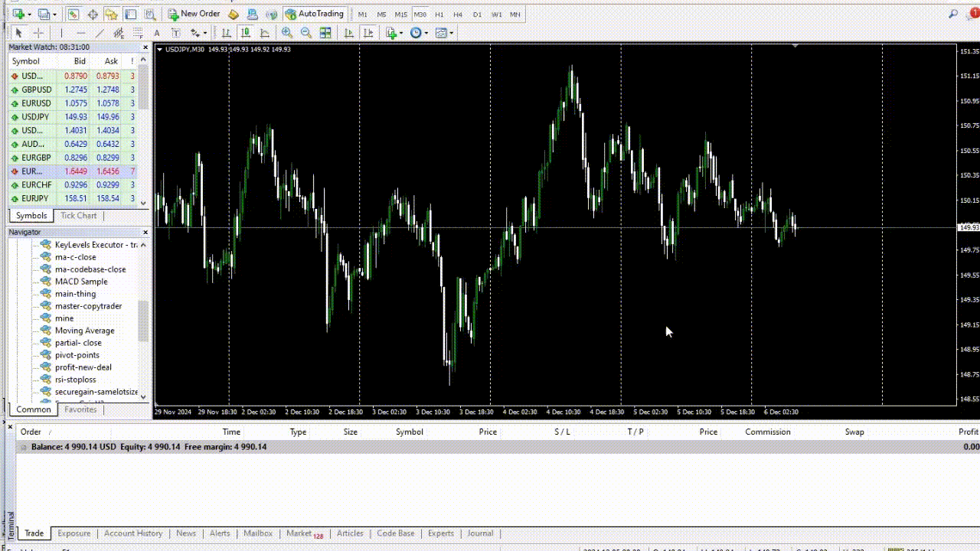This screenshot has width=980, height=551.
Task: Switch timeframe to D1
Action: [477, 14]
